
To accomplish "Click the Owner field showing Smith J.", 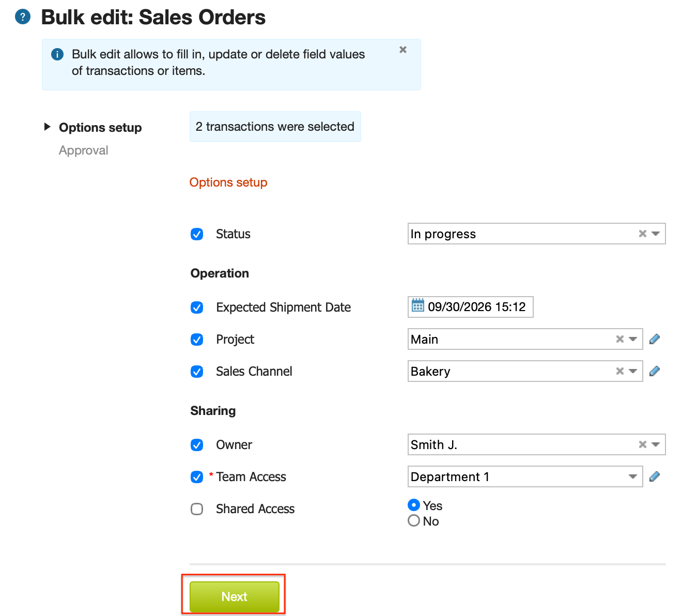I will [537, 444].
